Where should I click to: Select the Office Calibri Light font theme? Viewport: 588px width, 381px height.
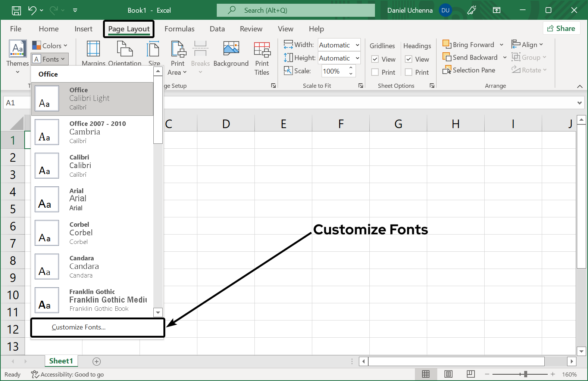[93, 99]
